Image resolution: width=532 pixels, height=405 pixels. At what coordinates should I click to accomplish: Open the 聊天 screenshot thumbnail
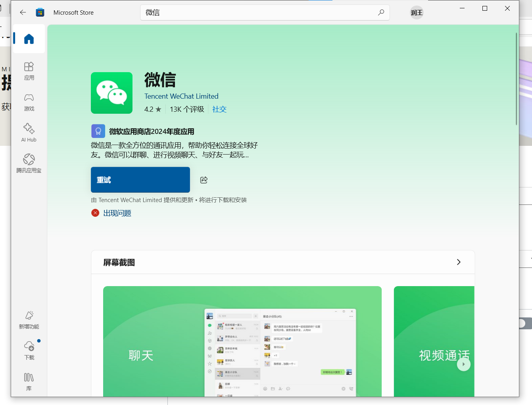[242, 341]
